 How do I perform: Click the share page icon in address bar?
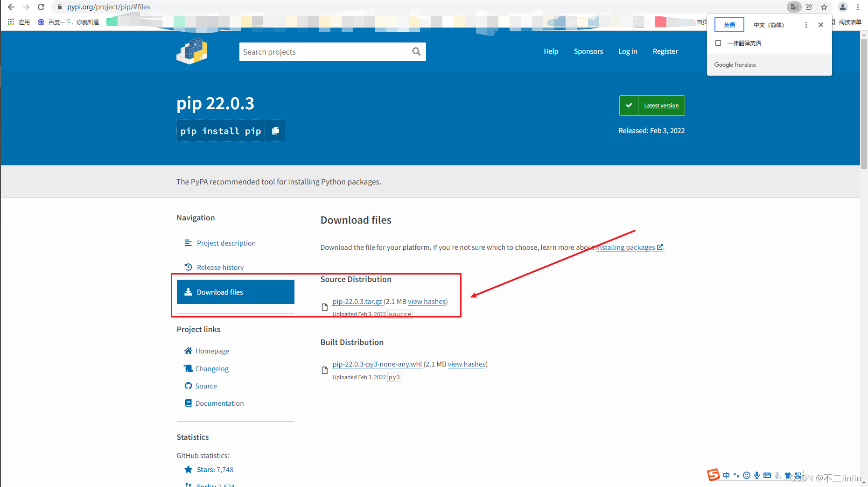click(809, 7)
